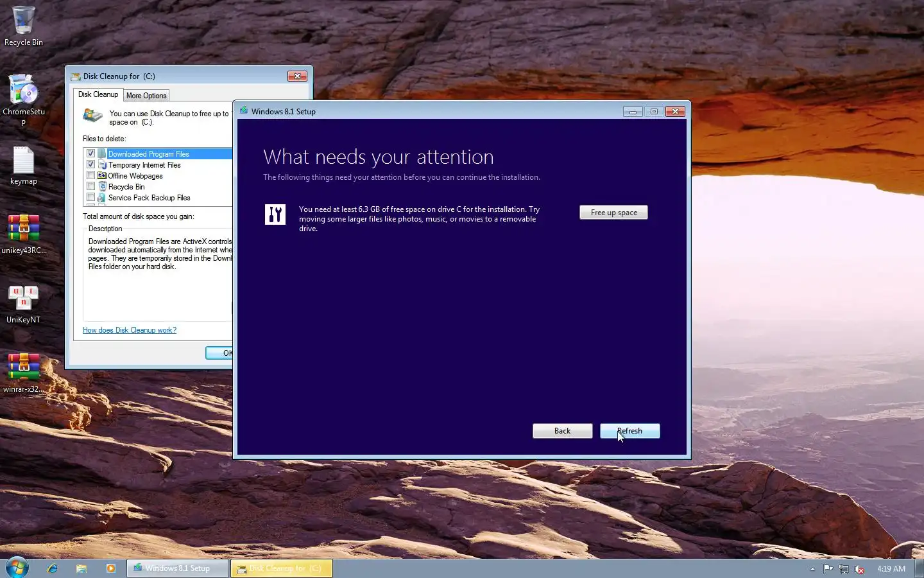Uncheck Temporary Internet Files checkbox

[90, 164]
